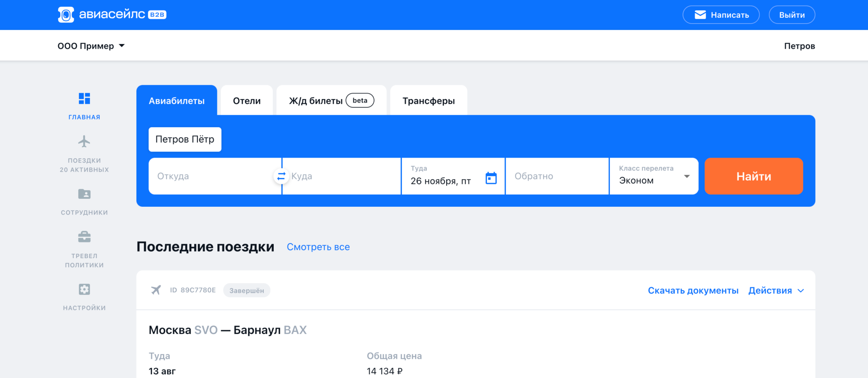Switch to the Трансферы tab

tap(428, 100)
